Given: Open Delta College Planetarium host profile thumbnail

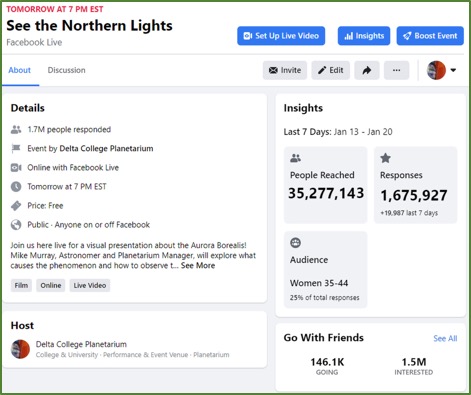Looking at the screenshot, I should pos(20,349).
